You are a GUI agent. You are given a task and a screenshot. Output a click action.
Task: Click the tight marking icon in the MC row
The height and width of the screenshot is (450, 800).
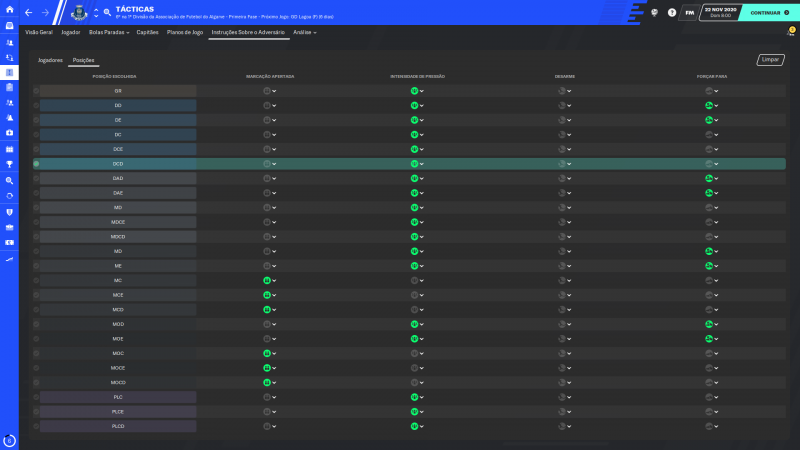(266, 281)
